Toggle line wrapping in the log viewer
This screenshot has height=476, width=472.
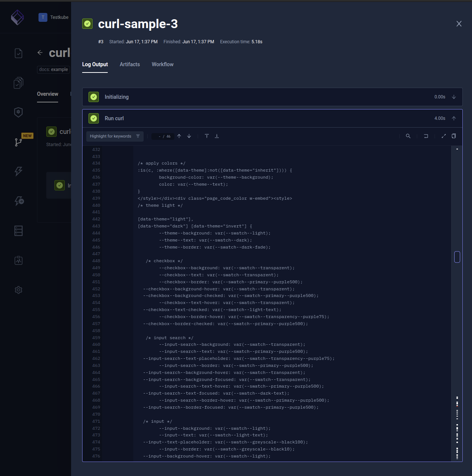(x=426, y=136)
